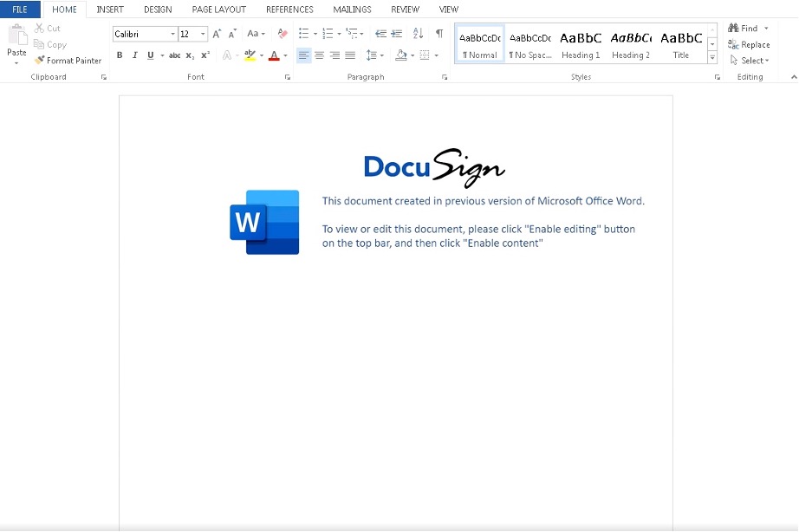Align text left
Screen dimensions: 799x532
(x=303, y=55)
